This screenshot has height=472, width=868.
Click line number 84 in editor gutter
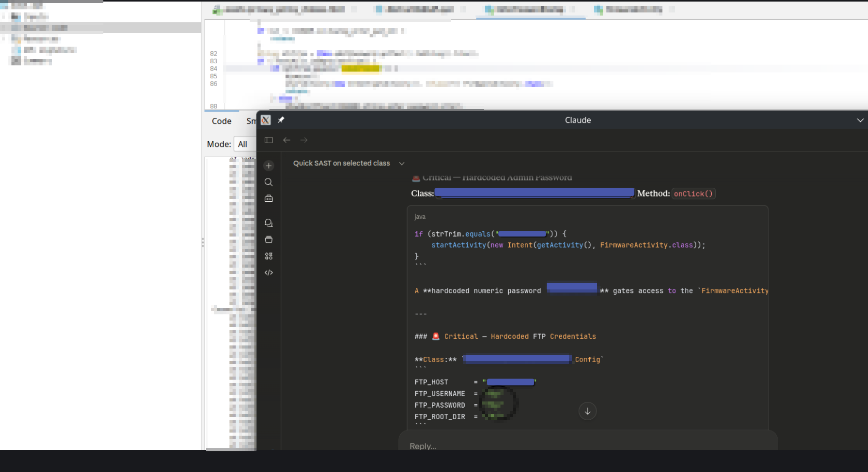pos(214,68)
